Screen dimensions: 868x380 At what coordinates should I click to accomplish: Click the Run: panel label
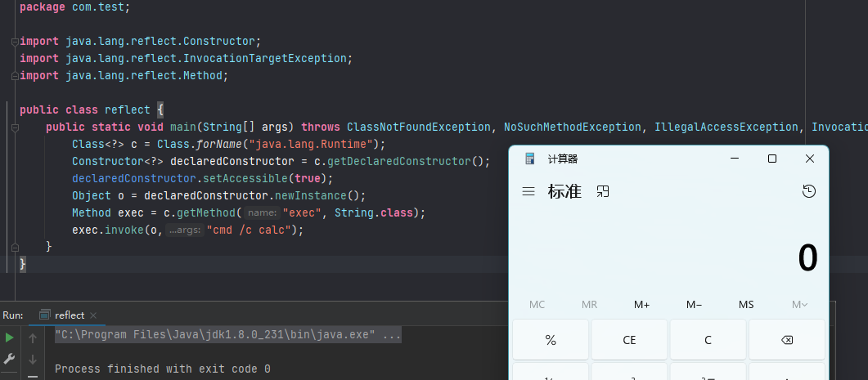click(x=13, y=315)
